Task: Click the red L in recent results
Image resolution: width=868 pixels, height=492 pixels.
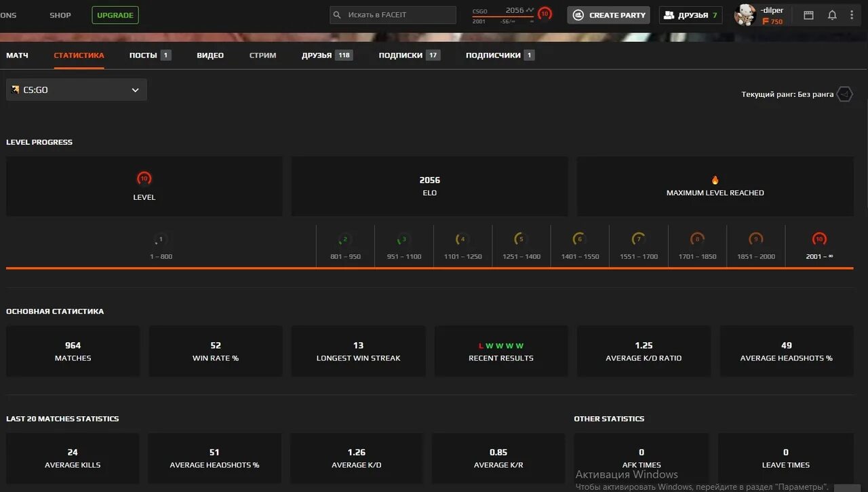Action: coord(481,346)
